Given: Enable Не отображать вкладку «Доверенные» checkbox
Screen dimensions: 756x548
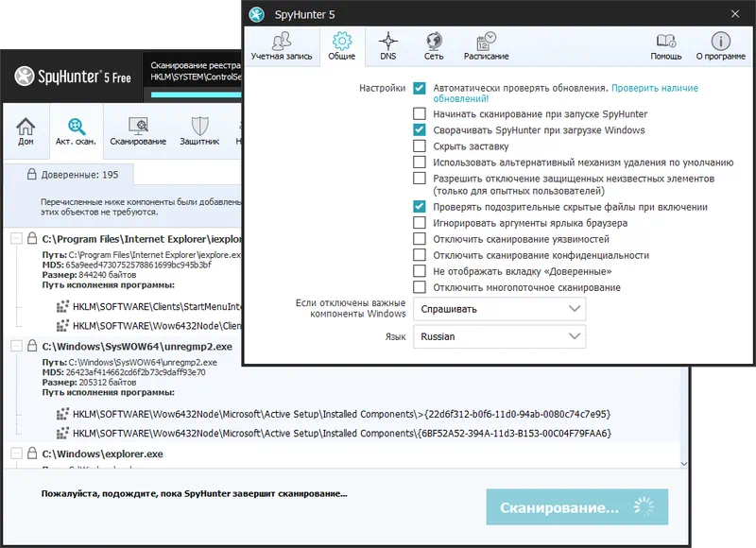Looking at the screenshot, I should 420,271.
